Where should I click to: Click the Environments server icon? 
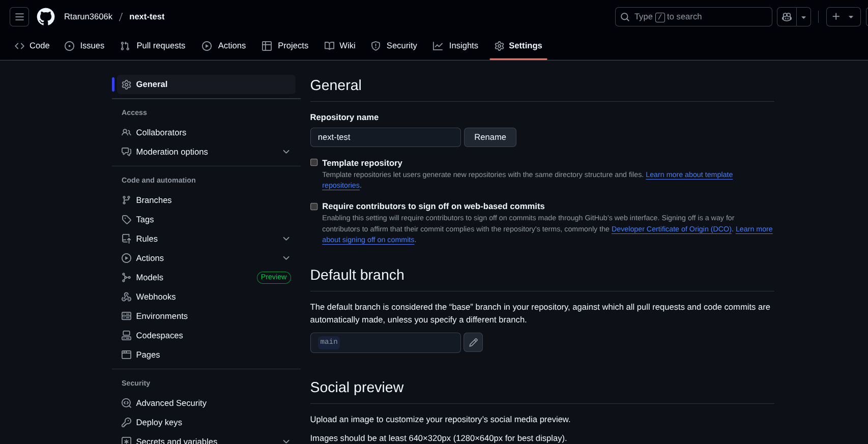pos(126,316)
